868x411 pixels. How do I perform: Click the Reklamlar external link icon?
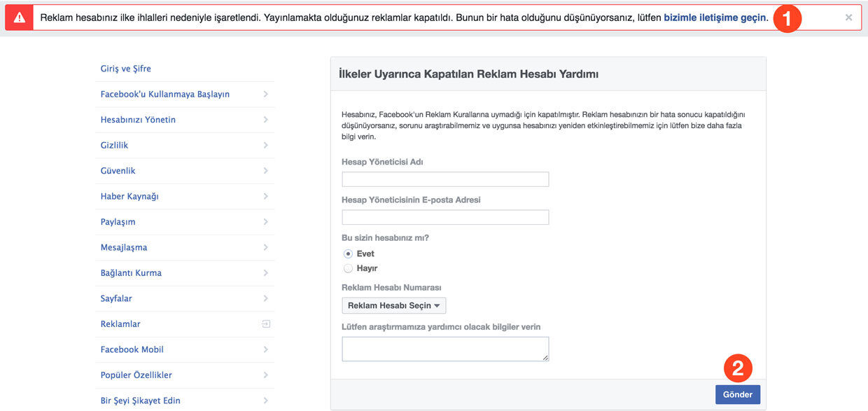(x=265, y=324)
